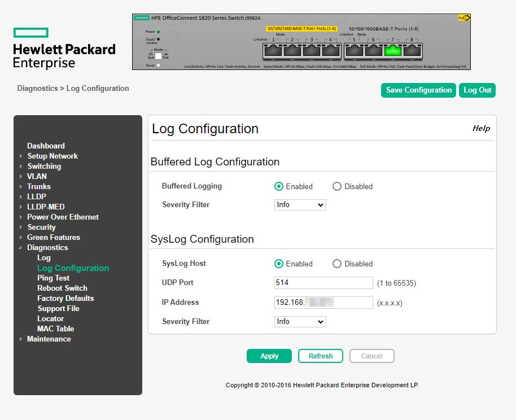
Task: Collapse Diagnostics menu arrow
Action: pos(20,247)
